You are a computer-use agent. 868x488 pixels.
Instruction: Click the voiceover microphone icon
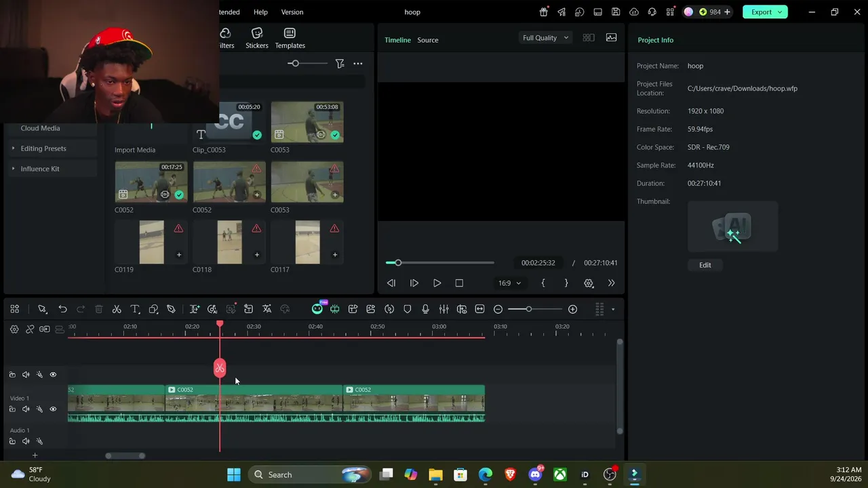click(425, 309)
